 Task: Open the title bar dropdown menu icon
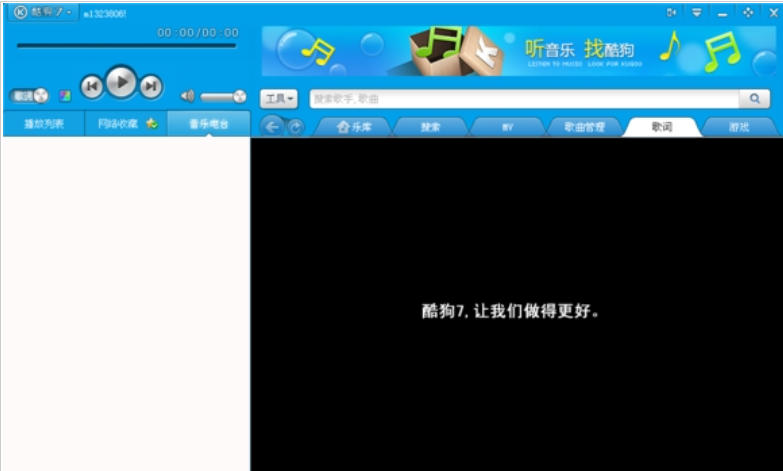[697, 12]
